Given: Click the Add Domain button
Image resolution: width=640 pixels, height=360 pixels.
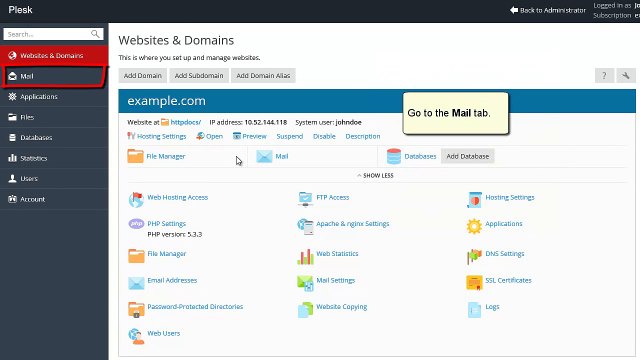Looking at the screenshot, I should coord(142,76).
